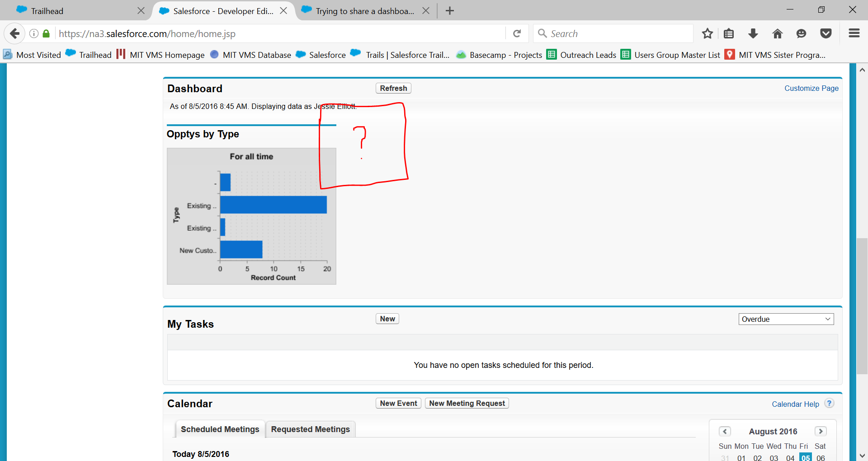This screenshot has width=868, height=461.
Task: Open MIT VMS Sister Program bookmark
Action: pos(775,55)
